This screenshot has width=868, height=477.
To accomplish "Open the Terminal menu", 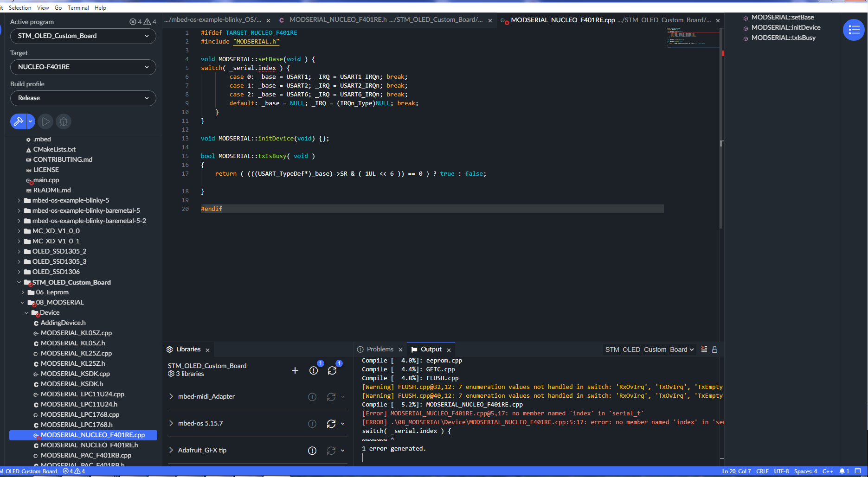I will click(x=78, y=8).
